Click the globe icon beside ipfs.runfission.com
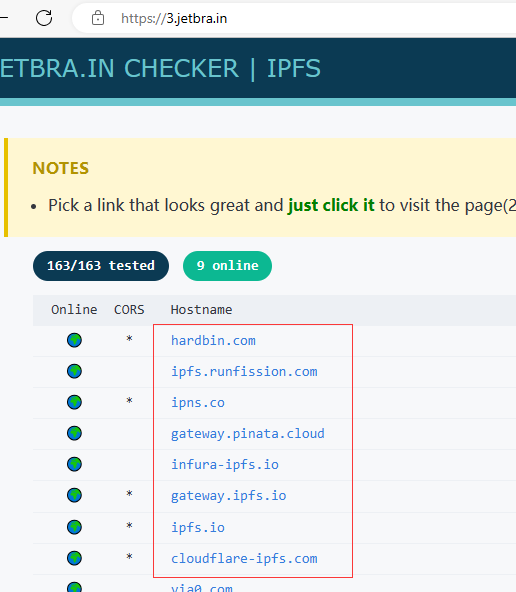This screenshot has height=592, width=516. tap(74, 371)
